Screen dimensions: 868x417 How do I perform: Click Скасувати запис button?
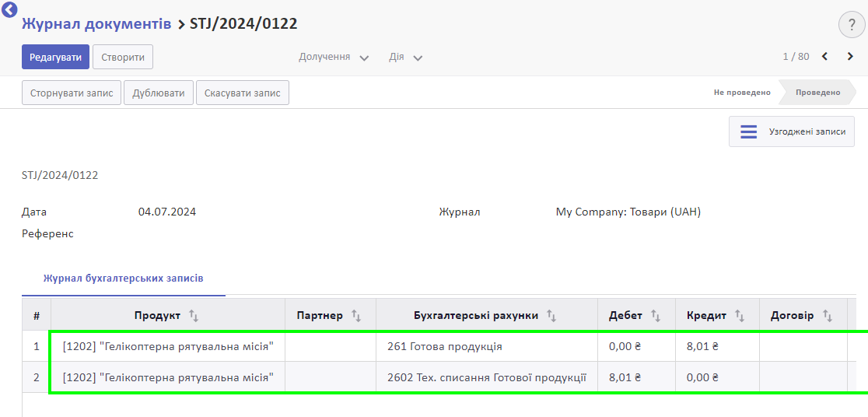[243, 93]
